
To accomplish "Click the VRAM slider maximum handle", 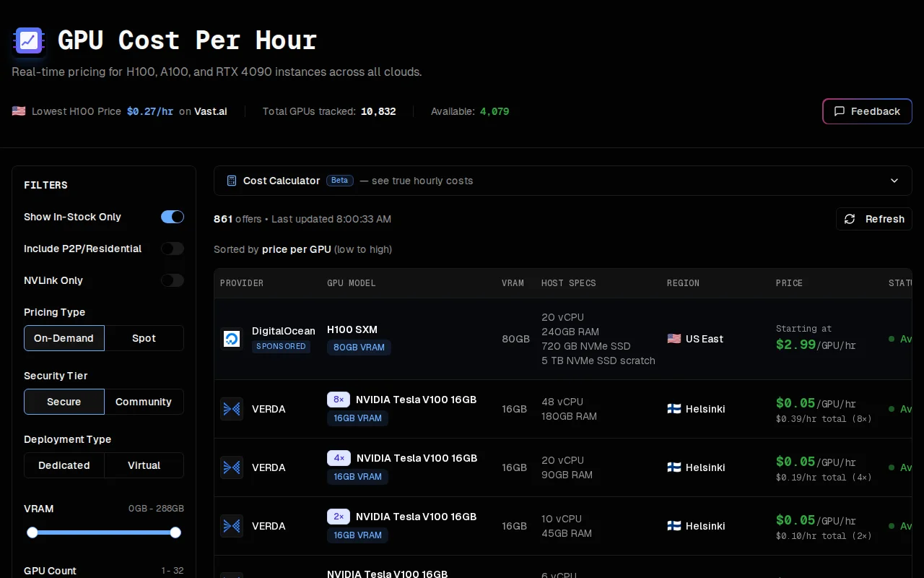I will [175, 532].
